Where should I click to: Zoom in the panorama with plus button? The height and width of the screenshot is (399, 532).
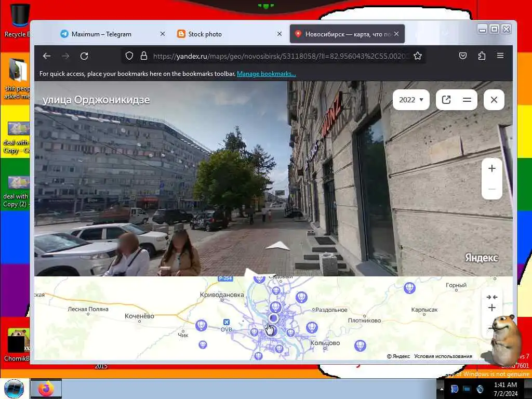[x=491, y=169]
